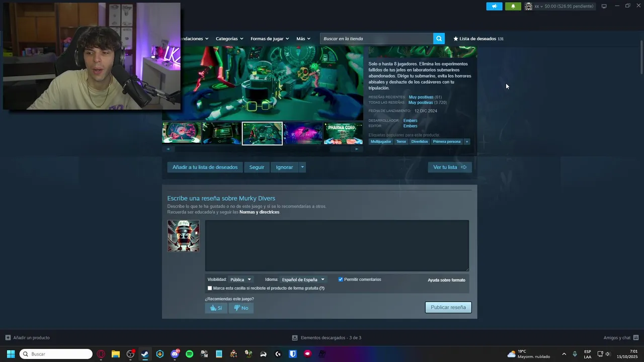Open Opera browser from taskbar

click(x=101, y=354)
